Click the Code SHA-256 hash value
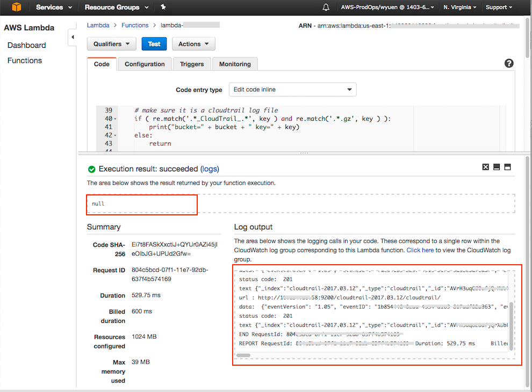Screen dimensions: 532x392 175,249
